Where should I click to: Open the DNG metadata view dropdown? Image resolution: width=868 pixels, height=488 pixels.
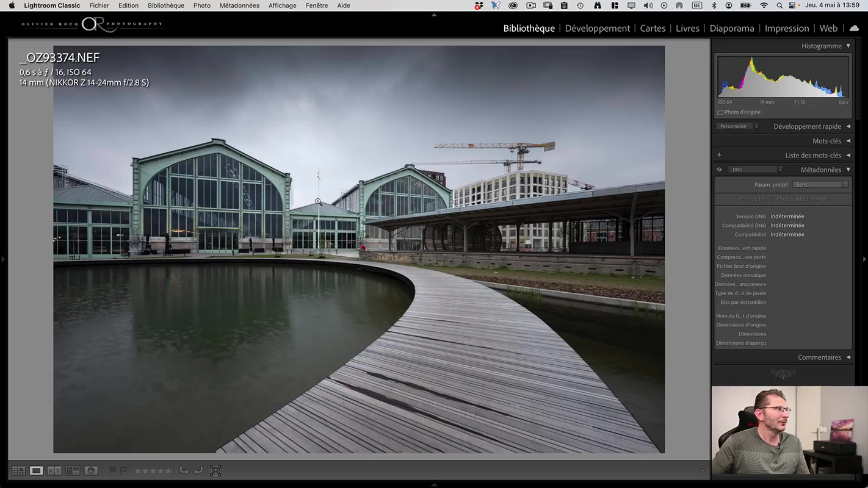(756, 170)
